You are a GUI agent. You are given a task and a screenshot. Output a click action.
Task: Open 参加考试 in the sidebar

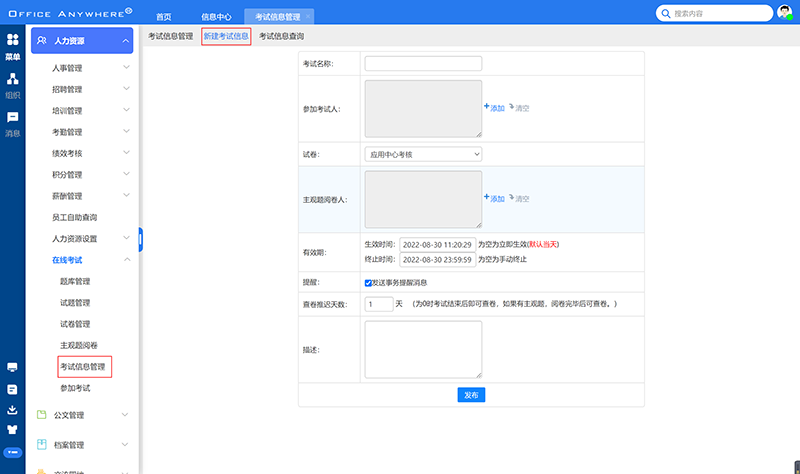(x=75, y=388)
